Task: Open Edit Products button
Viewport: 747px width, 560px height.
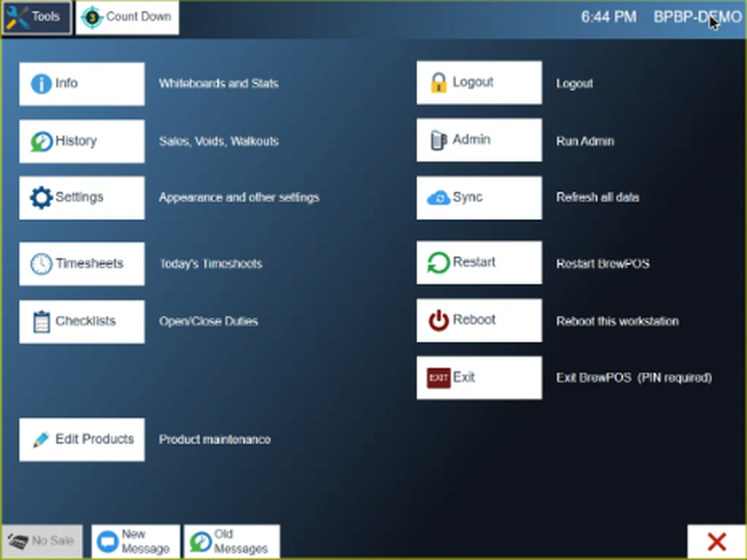Action: [82, 440]
